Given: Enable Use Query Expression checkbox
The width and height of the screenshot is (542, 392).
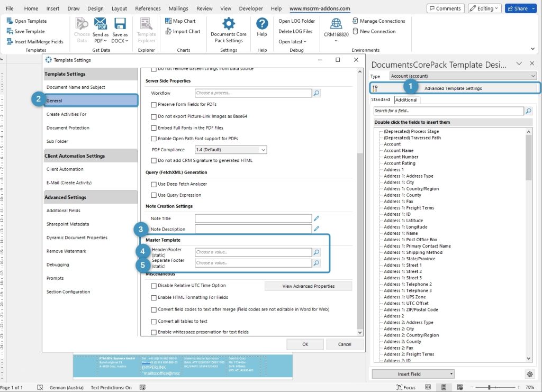Looking at the screenshot, I should point(154,196).
